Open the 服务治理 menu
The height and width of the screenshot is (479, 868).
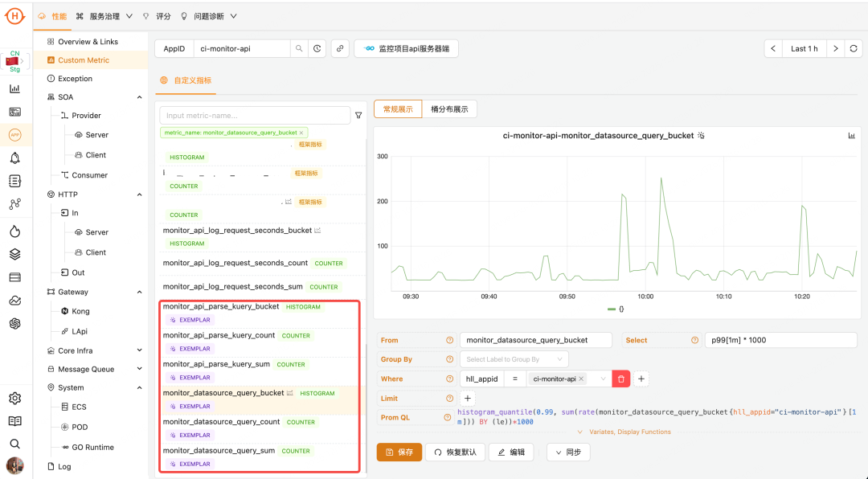(x=104, y=17)
